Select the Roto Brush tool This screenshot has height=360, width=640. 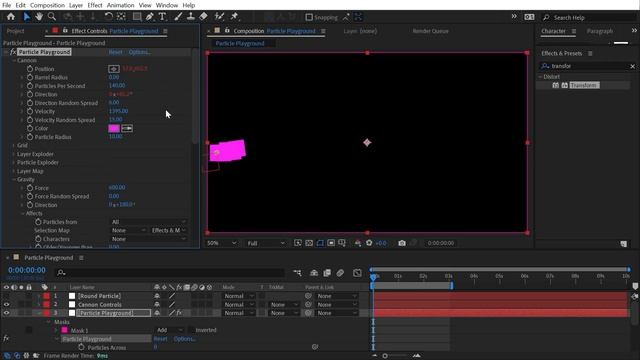tap(219, 17)
